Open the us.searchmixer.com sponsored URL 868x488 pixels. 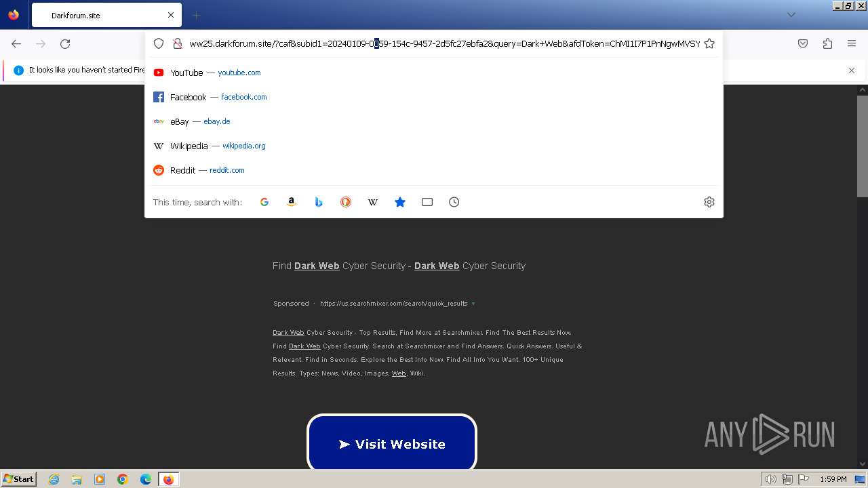pos(394,304)
